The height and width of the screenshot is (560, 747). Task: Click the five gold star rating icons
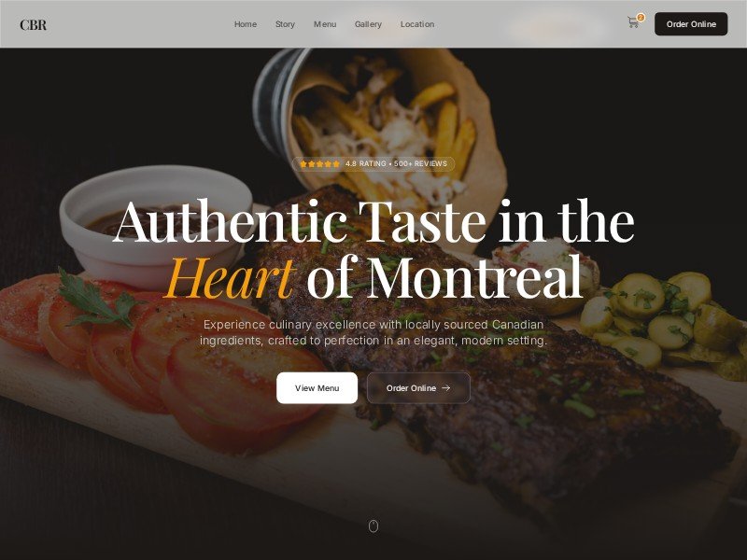pos(319,164)
